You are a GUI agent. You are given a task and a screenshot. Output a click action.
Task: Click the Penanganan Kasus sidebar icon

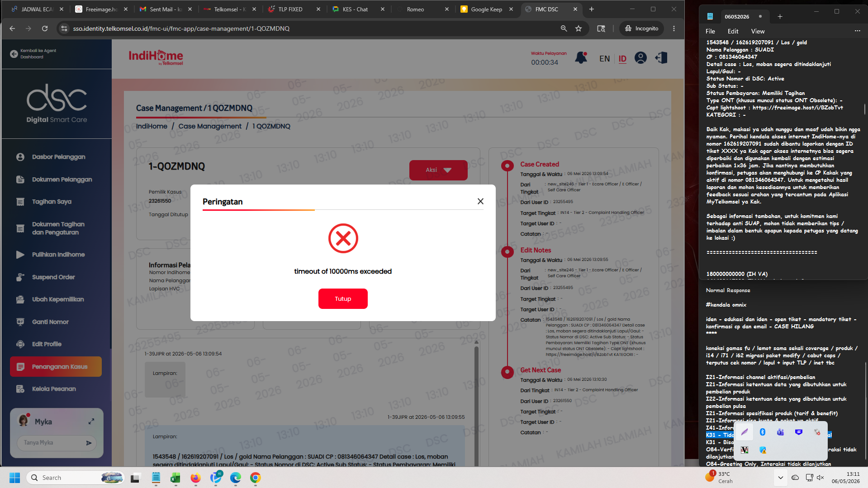pos(20,367)
